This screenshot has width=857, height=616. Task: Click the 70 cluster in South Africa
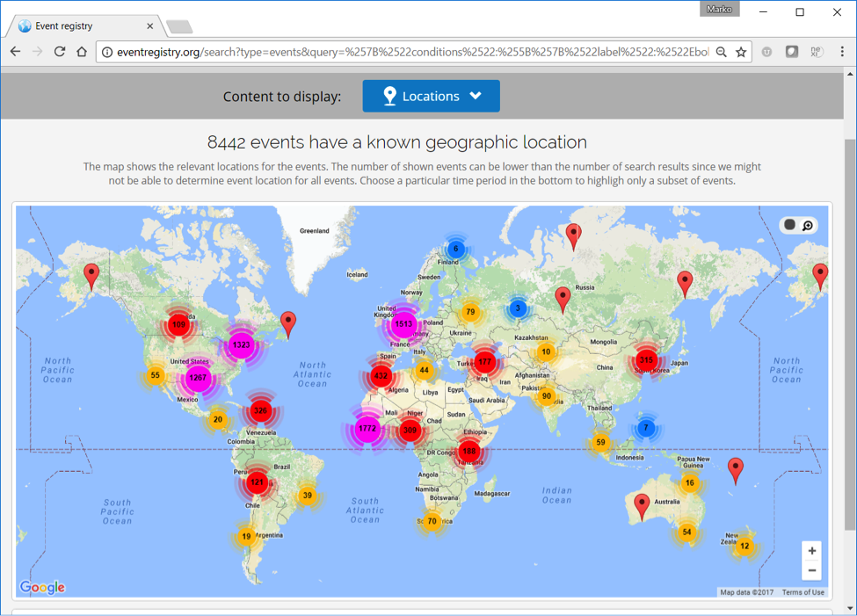pyautogui.click(x=432, y=521)
